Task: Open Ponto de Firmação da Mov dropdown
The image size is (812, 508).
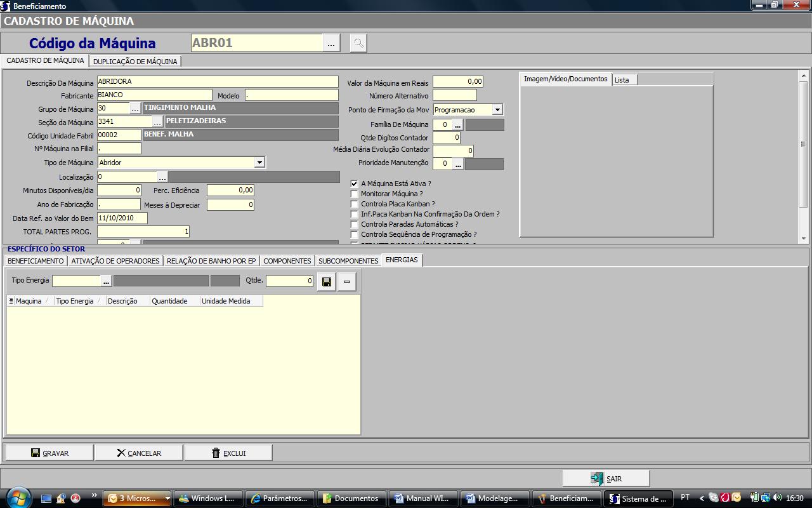Action: coord(497,110)
